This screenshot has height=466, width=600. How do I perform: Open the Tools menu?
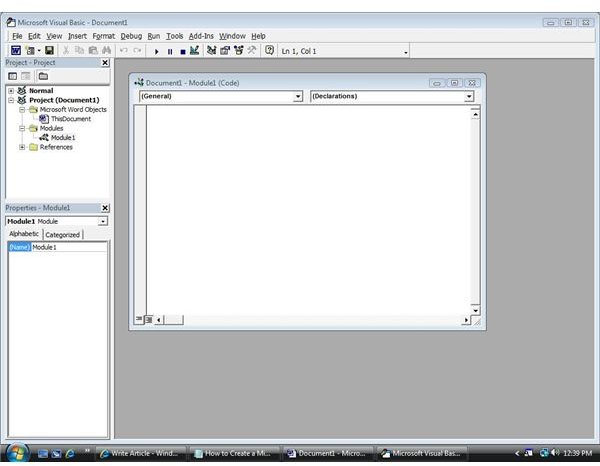(174, 36)
